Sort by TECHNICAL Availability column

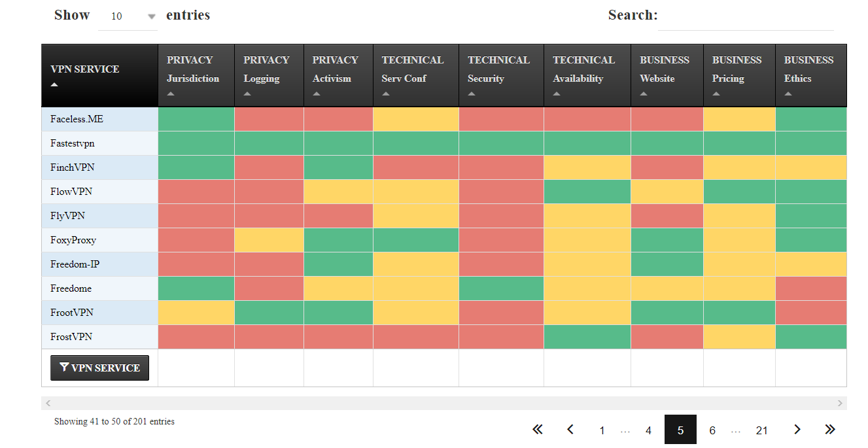click(x=587, y=75)
